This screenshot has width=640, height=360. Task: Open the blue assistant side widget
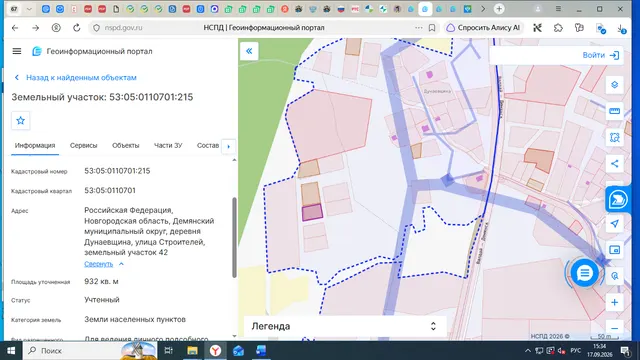tap(618, 199)
